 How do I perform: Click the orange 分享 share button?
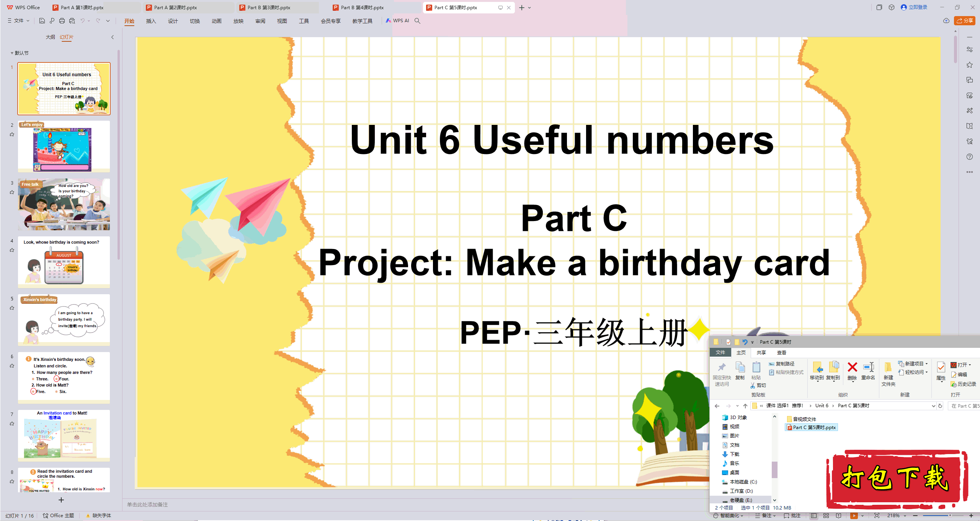tap(964, 21)
